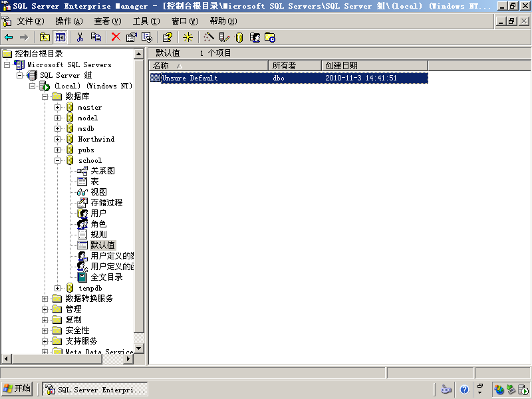532x399 pixels.
Task: Select 存储过程 under school database
Action: [x=106, y=203]
